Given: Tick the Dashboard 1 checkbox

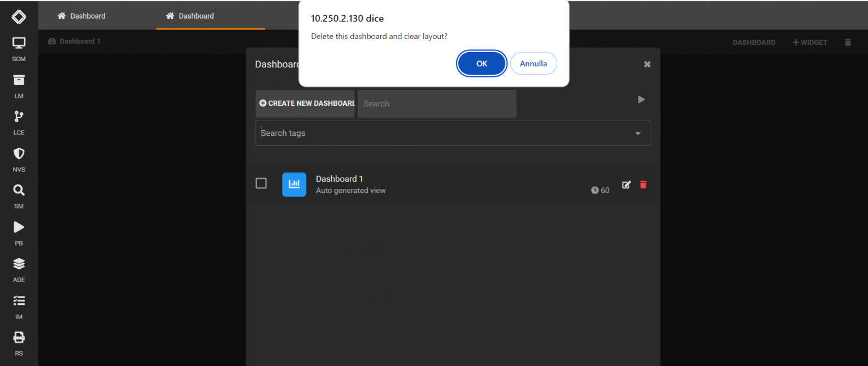Looking at the screenshot, I should [x=261, y=183].
